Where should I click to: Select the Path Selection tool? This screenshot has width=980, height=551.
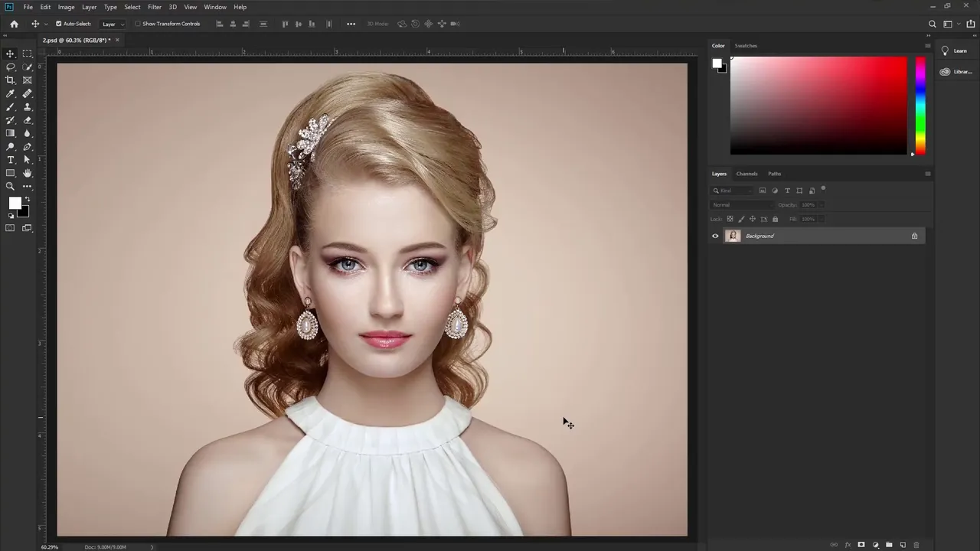coord(28,160)
